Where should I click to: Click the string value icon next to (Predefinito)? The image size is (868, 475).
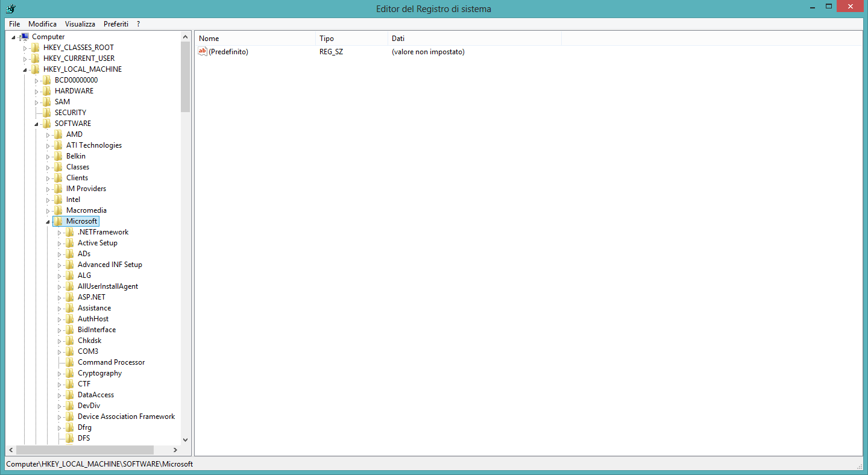(x=203, y=52)
